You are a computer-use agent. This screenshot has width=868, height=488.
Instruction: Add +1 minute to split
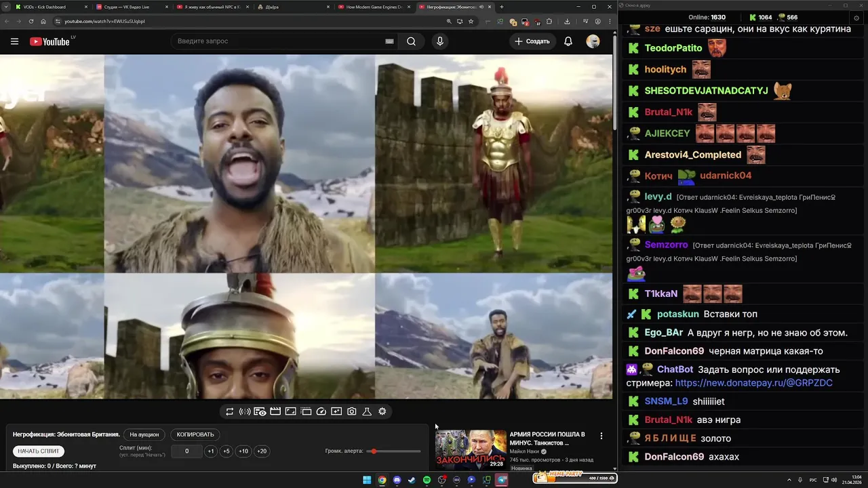(211, 451)
